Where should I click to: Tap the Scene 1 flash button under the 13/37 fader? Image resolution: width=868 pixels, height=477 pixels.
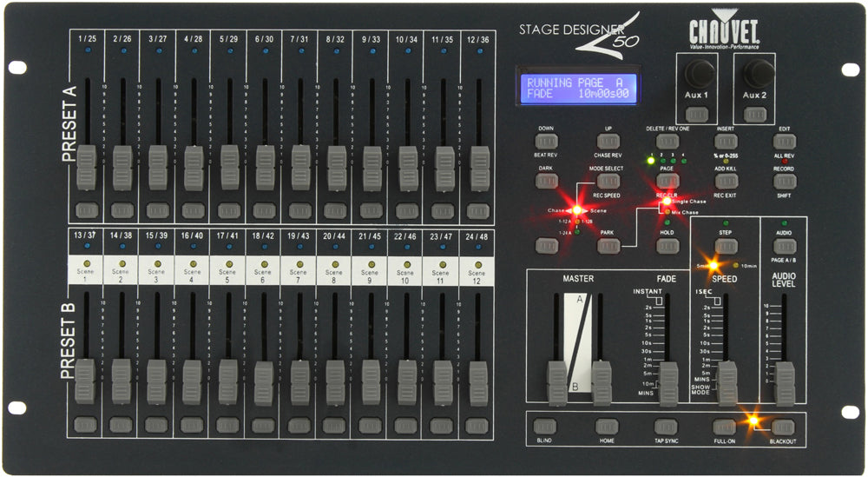(x=85, y=424)
